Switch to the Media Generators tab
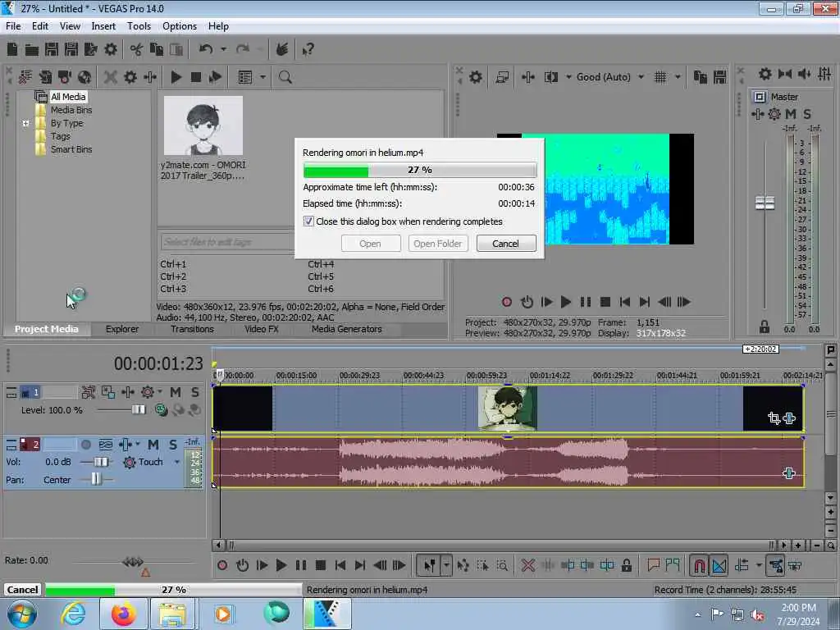 [347, 329]
